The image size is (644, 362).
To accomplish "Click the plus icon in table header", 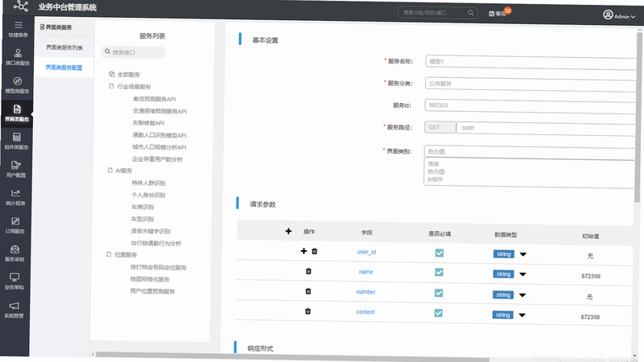I will tap(288, 231).
